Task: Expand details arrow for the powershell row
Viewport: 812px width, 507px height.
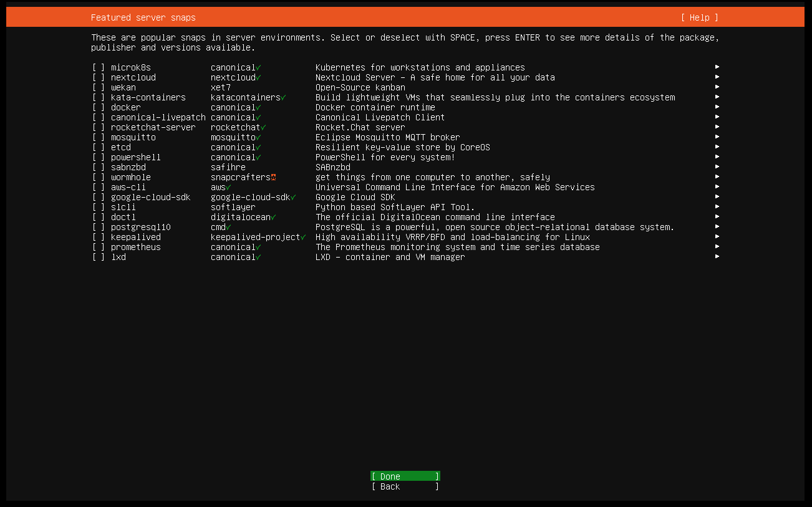Action: coord(717,157)
